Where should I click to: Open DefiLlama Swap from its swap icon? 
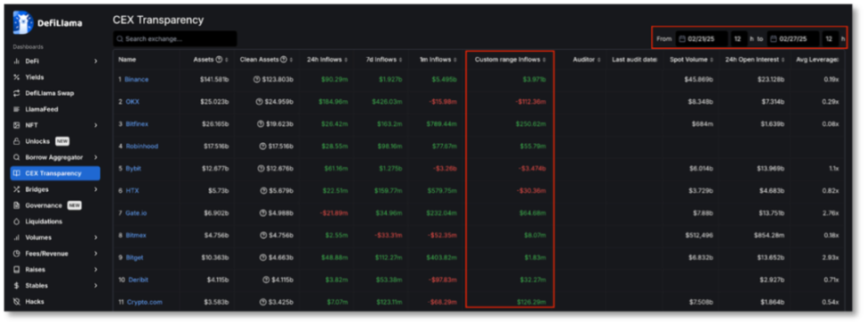(17, 93)
